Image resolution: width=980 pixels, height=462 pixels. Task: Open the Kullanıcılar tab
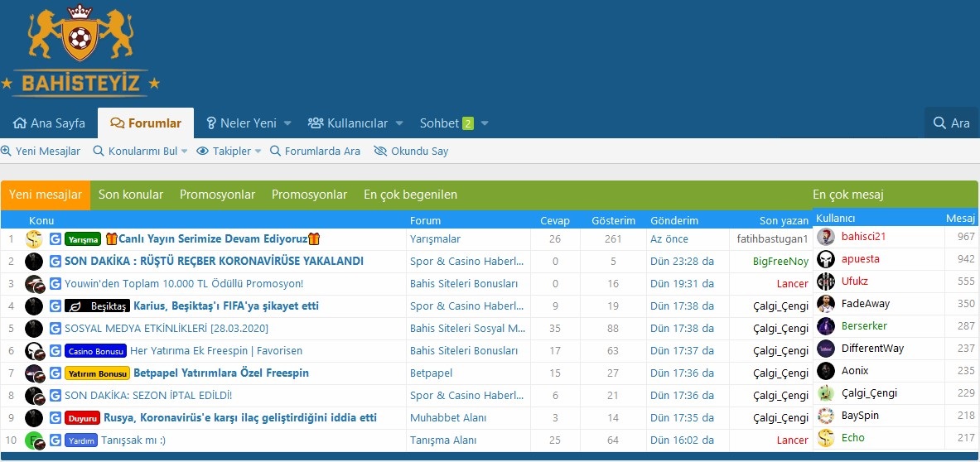[348, 123]
